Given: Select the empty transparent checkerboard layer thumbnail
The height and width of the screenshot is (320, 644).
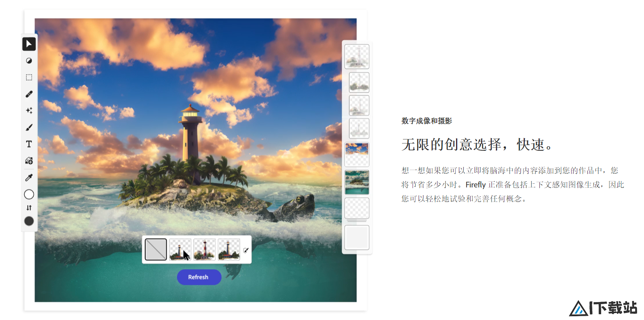Looking at the screenshot, I should (357, 208).
